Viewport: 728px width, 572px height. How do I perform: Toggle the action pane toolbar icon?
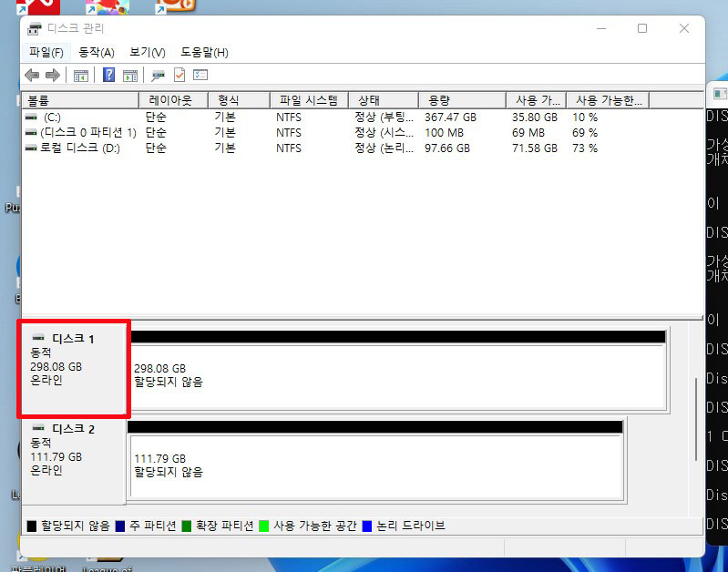pos(130,76)
